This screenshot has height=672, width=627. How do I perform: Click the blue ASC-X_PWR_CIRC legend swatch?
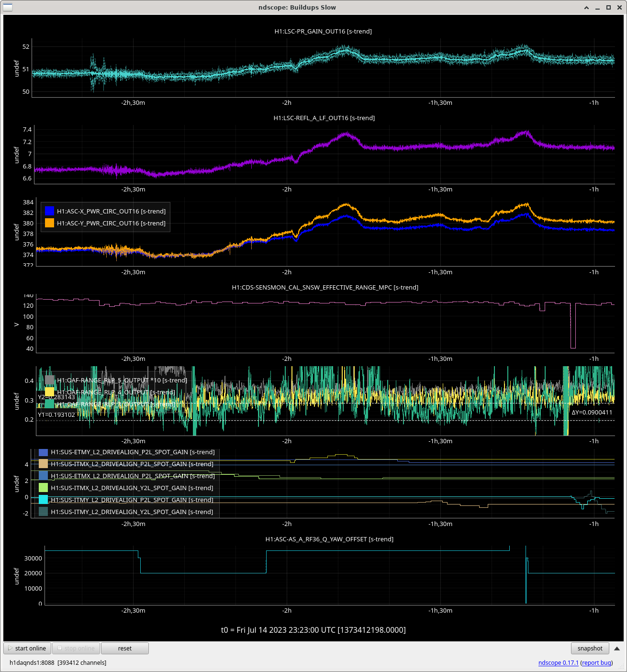[x=49, y=211]
